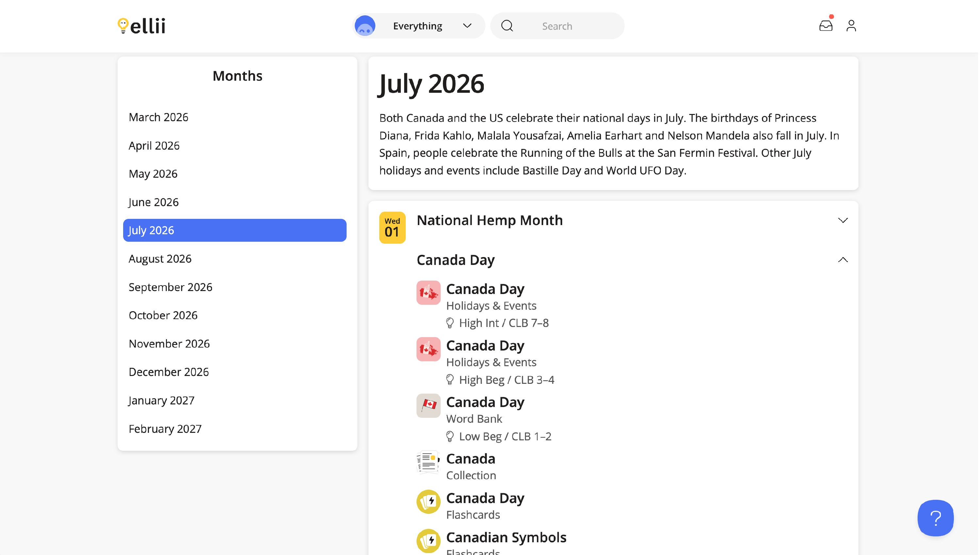Open Canada Day High Int lesson

486,289
